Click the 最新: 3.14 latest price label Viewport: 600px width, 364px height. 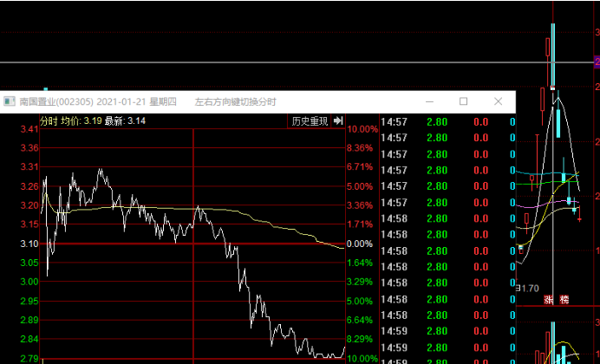125,121
